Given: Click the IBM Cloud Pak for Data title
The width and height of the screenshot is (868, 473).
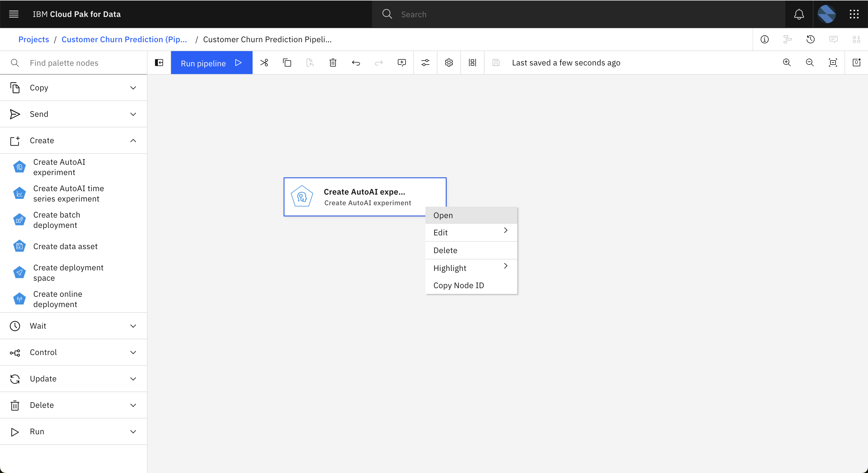Looking at the screenshot, I should [x=76, y=14].
